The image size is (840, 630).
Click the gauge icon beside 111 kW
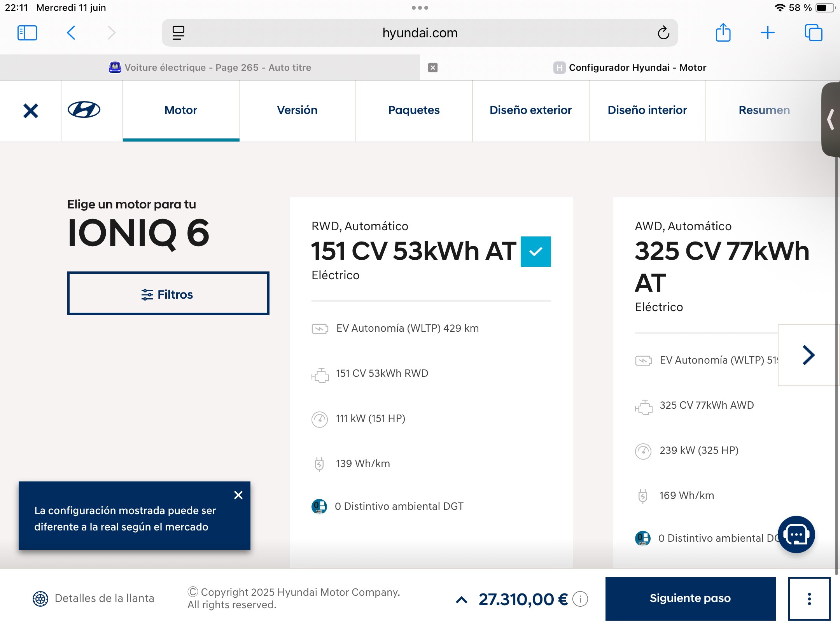[320, 420]
